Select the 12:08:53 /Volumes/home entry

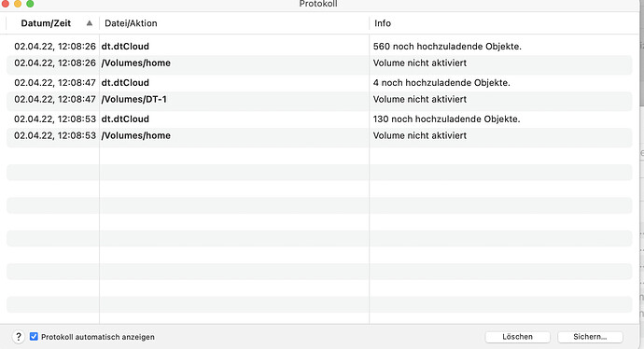click(x=319, y=136)
